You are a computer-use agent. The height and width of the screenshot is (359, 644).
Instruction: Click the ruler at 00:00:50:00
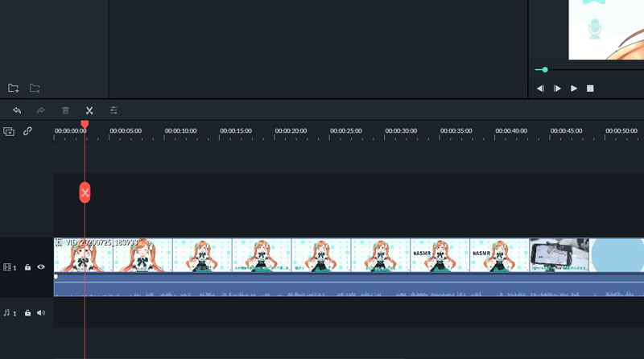coord(621,131)
